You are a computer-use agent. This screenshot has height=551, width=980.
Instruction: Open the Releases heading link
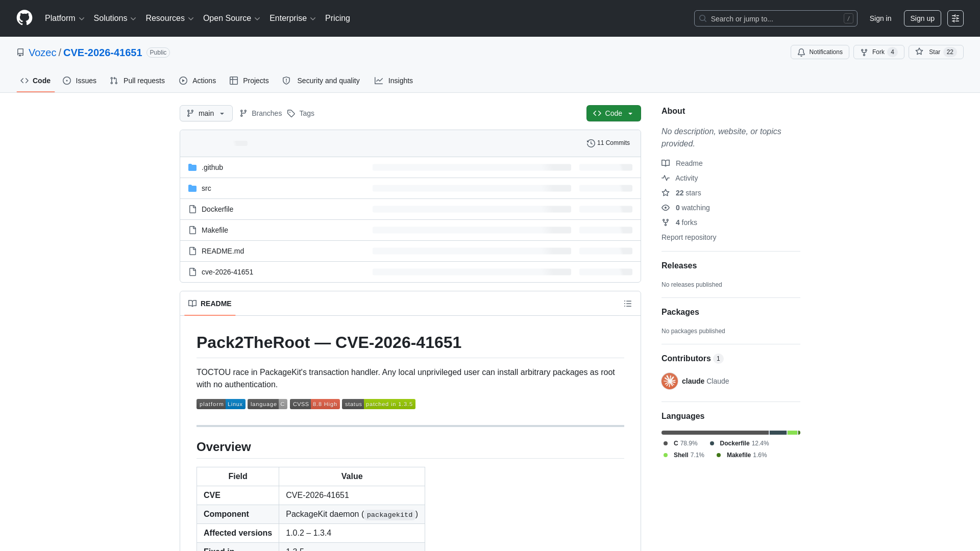pyautogui.click(x=679, y=266)
